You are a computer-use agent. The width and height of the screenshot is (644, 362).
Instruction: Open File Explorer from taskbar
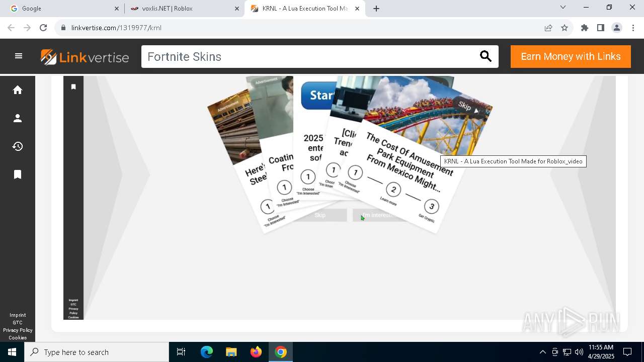[231, 352]
